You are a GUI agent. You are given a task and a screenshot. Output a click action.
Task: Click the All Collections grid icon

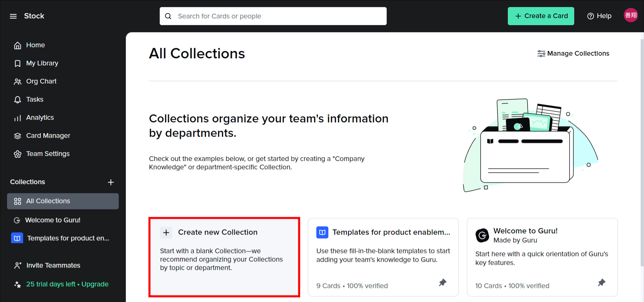pyautogui.click(x=18, y=201)
